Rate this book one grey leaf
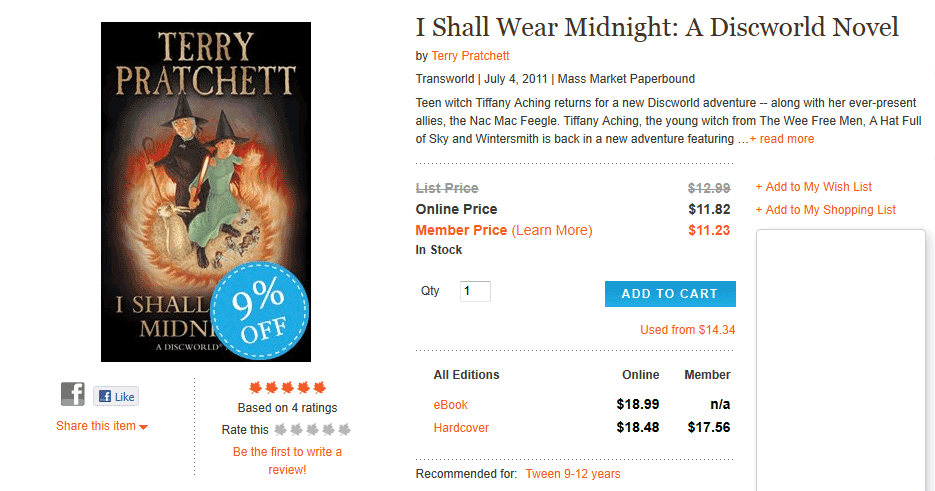 coord(281,430)
